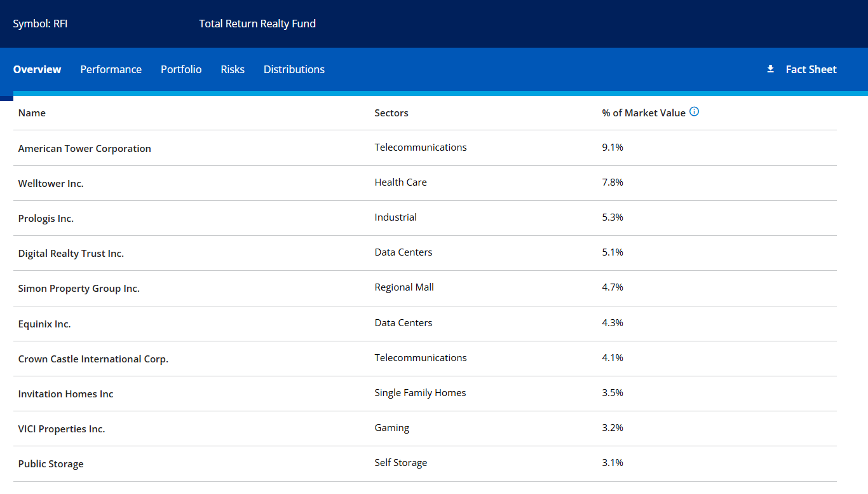
Task: Go to the Risks tab
Action: point(233,69)
